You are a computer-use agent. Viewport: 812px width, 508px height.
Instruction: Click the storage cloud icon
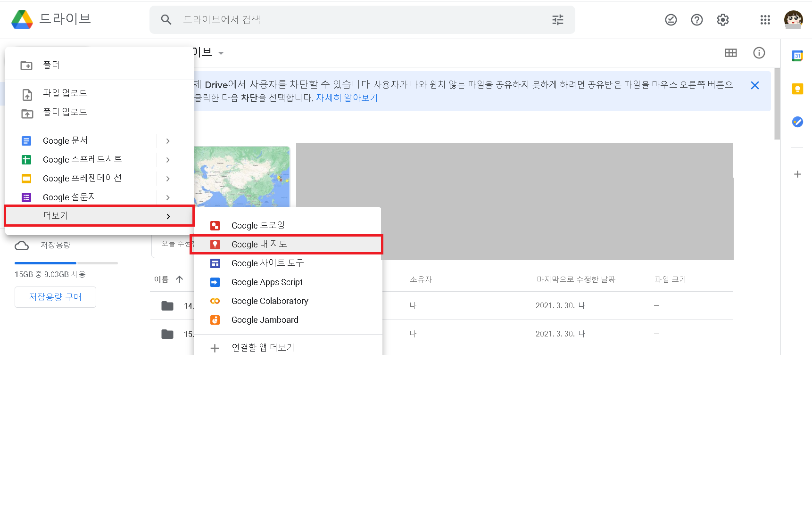22,246
